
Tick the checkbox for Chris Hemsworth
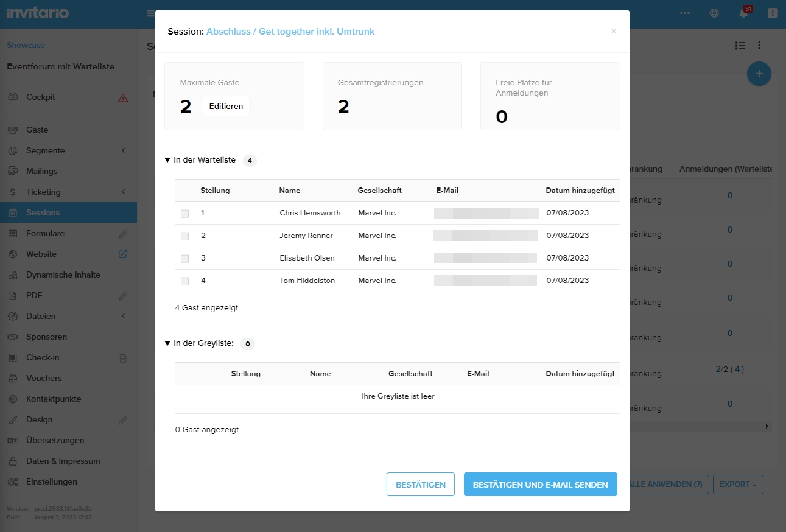185,214
